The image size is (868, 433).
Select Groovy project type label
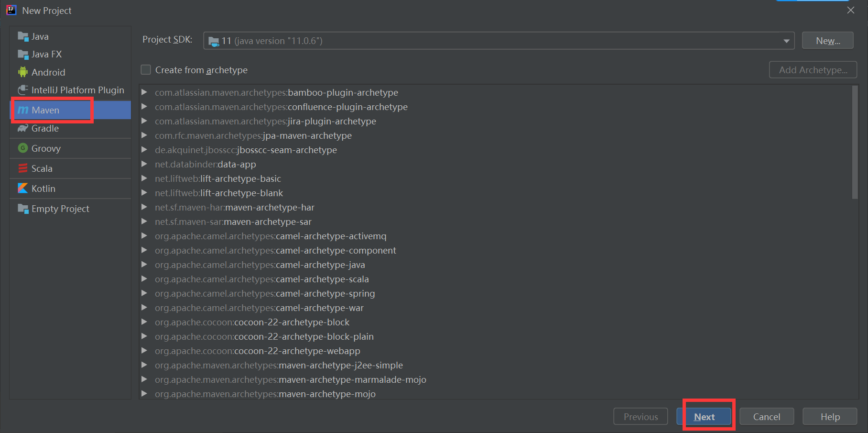46,148
